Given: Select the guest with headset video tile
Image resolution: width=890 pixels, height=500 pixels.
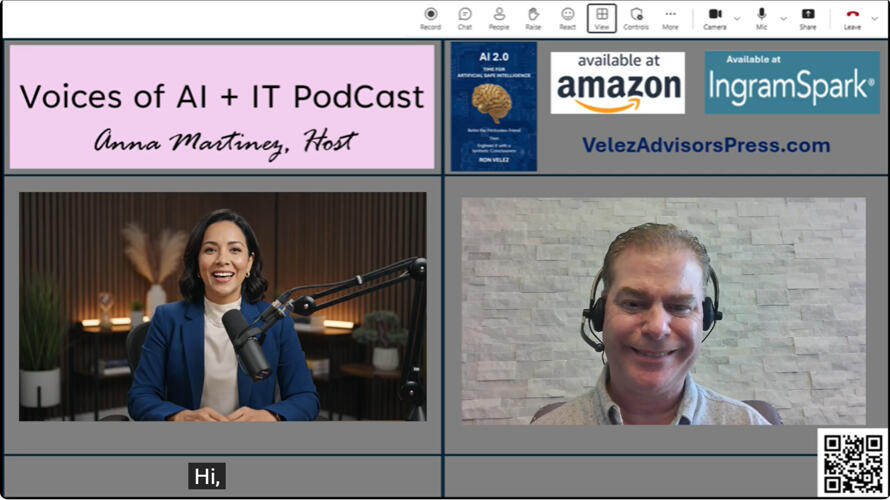Looking at the screenshot, I should tap(664, 311).
